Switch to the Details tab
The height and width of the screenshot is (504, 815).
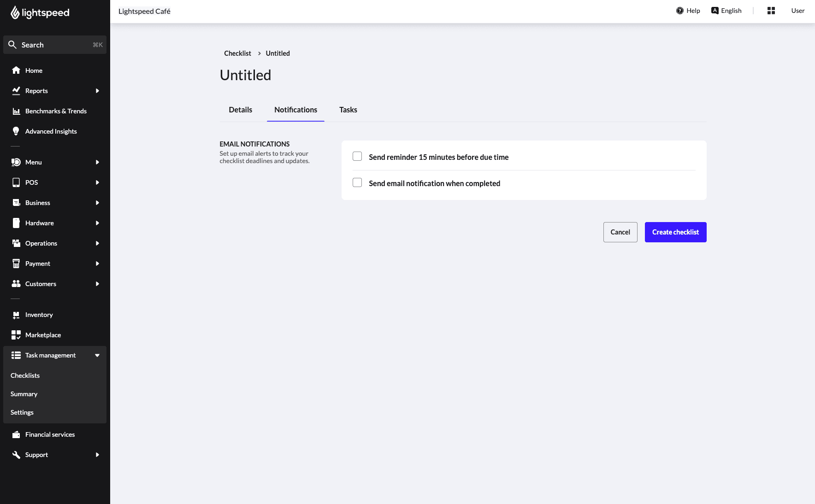(x=240, y=110)
